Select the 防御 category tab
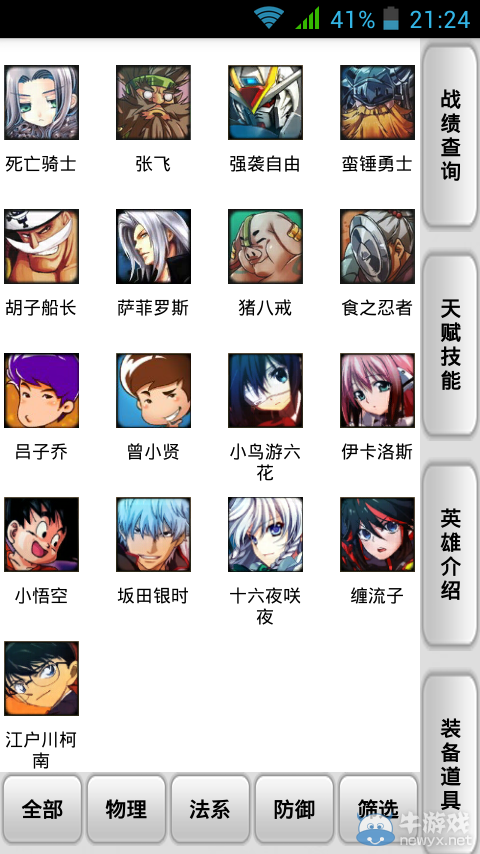This screenshot has width=480, height=854. point(294,809)
